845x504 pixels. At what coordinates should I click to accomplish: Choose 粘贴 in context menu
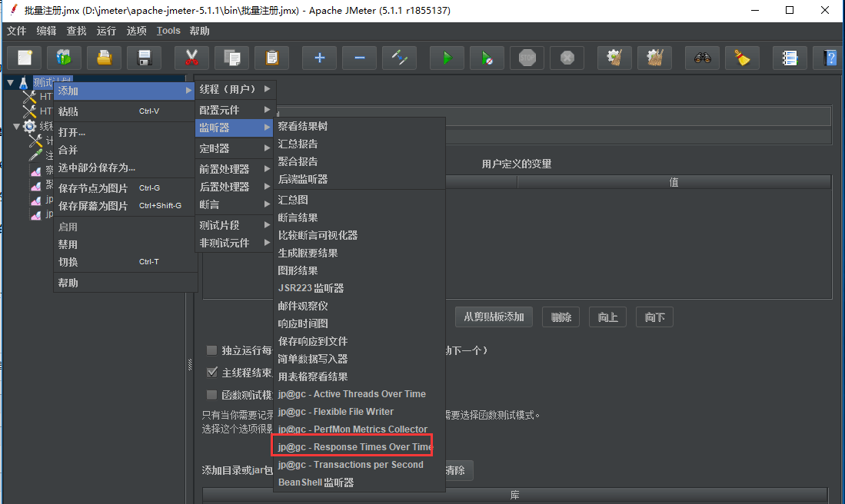click(125, 111)
